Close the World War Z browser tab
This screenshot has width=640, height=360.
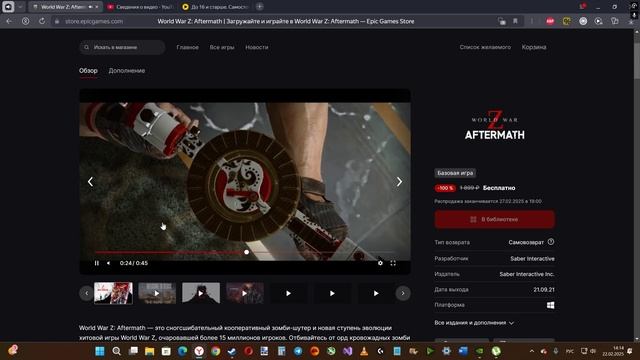[x=97, y=7]
